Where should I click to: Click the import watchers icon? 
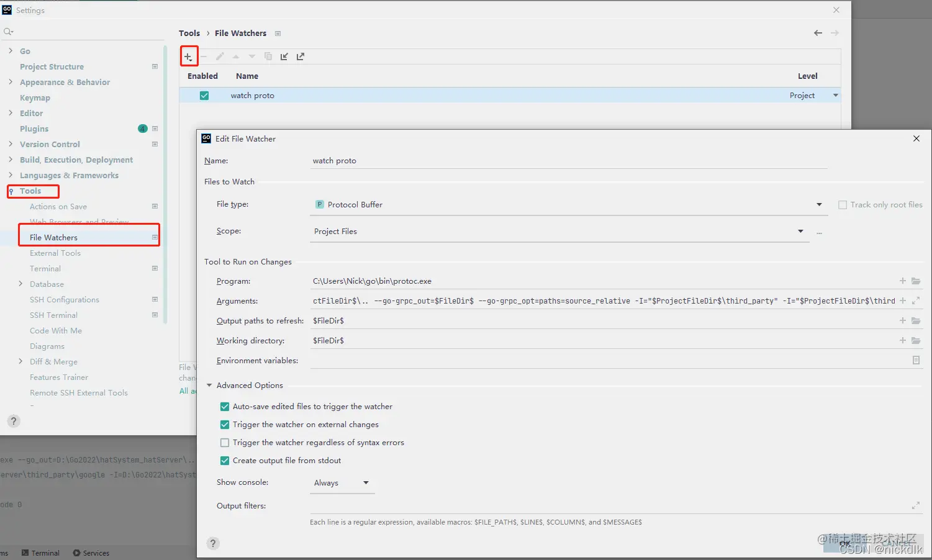[284, 56]
